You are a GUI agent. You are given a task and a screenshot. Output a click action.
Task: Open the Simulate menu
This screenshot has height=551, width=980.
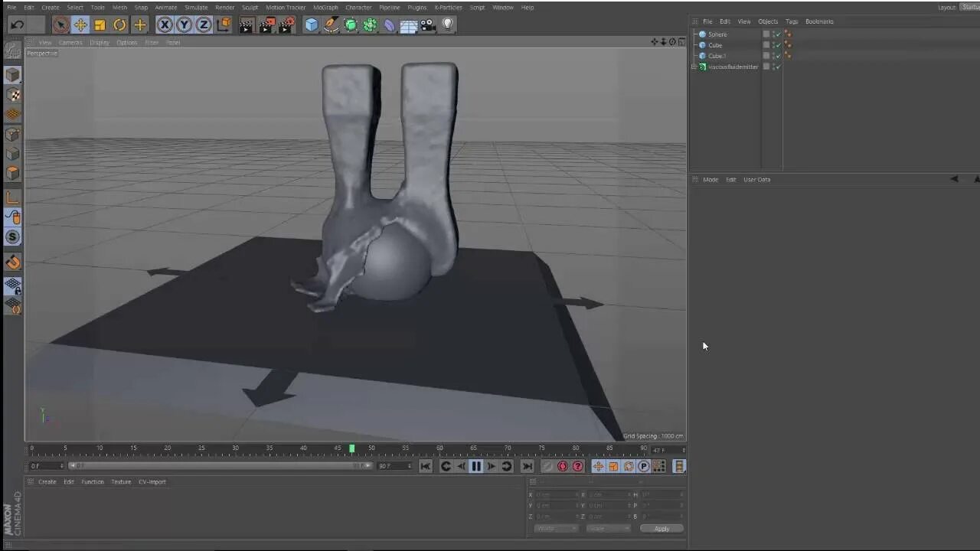click(x=196, y=7)
